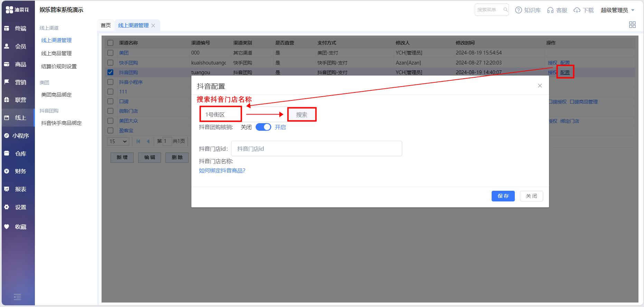Click 配置 link in the 快手团购 row
This screenshot has width=644, height=307.
[x=565, y=63]
